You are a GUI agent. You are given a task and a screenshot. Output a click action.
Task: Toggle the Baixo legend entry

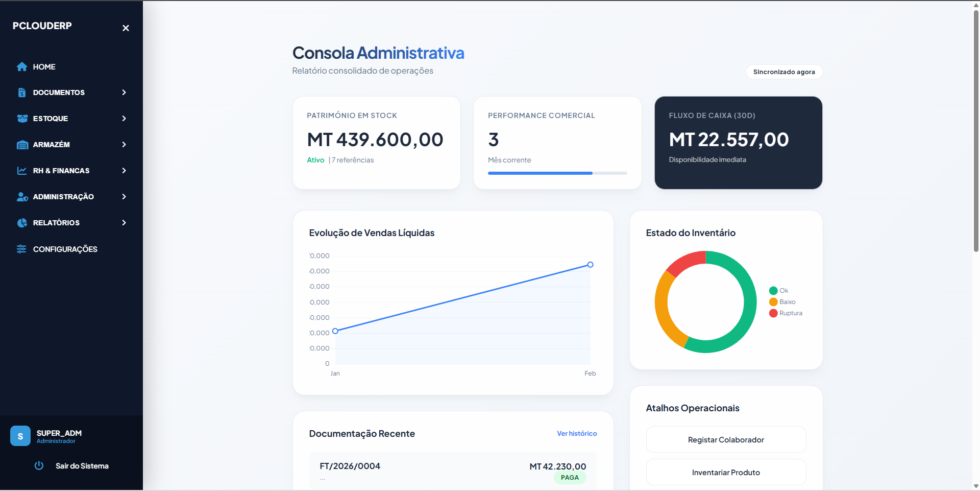click(782, 302)
